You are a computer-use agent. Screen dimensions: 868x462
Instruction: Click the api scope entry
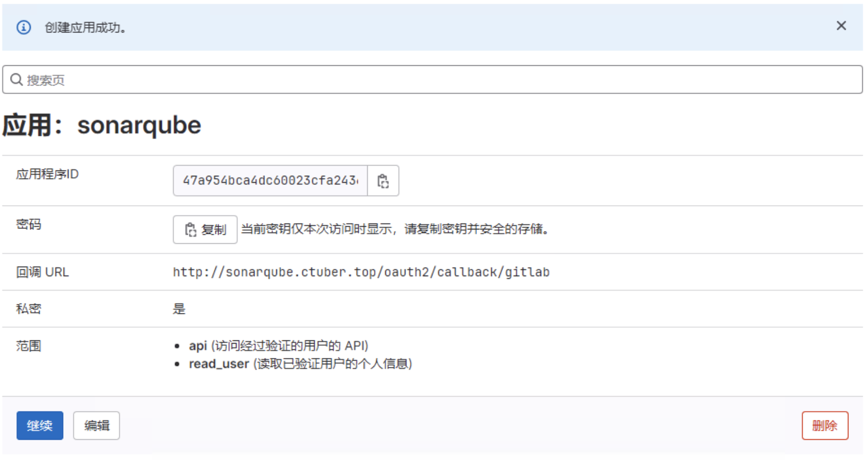[279, 346]
